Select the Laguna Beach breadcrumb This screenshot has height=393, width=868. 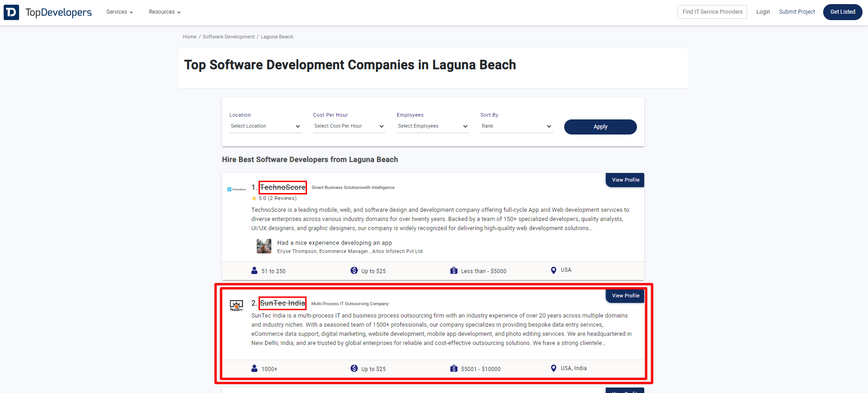277,37
